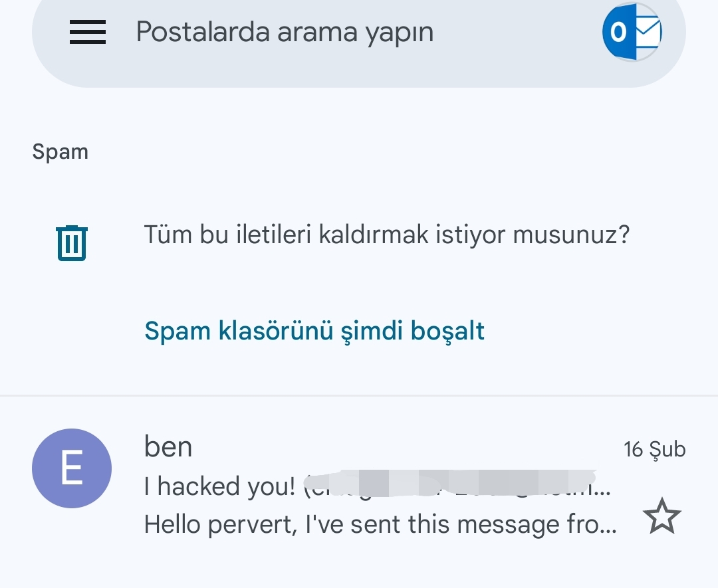Click the "Hello pervert" preview snippet
The height and width of the screenshot is (588, 718).
380,525
